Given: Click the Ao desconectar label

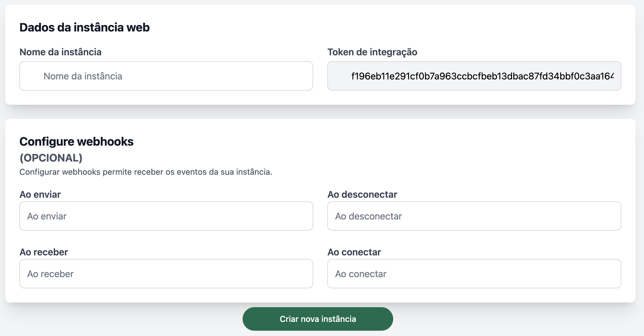Looking at the screenshot, I should (x=363, y=194).
